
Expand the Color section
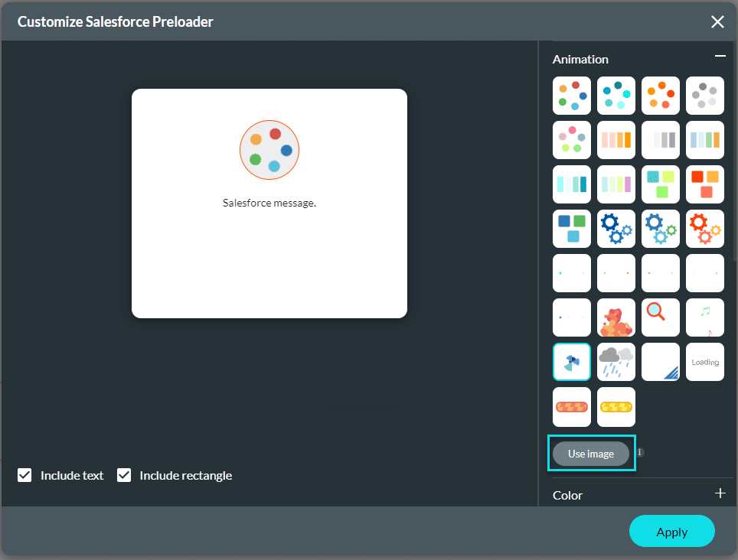pos(720,493)
